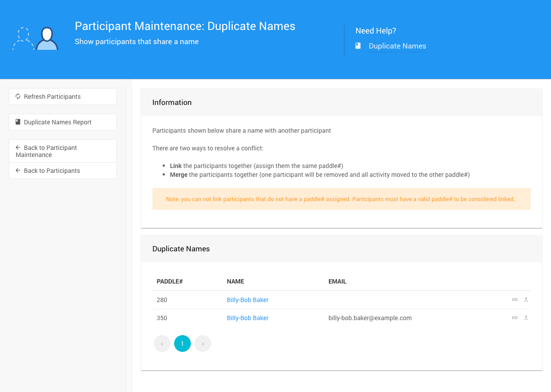This screenshot has height=392, width=551.
Task: Open the Duplicate Names Report
Action: [63, 122]
